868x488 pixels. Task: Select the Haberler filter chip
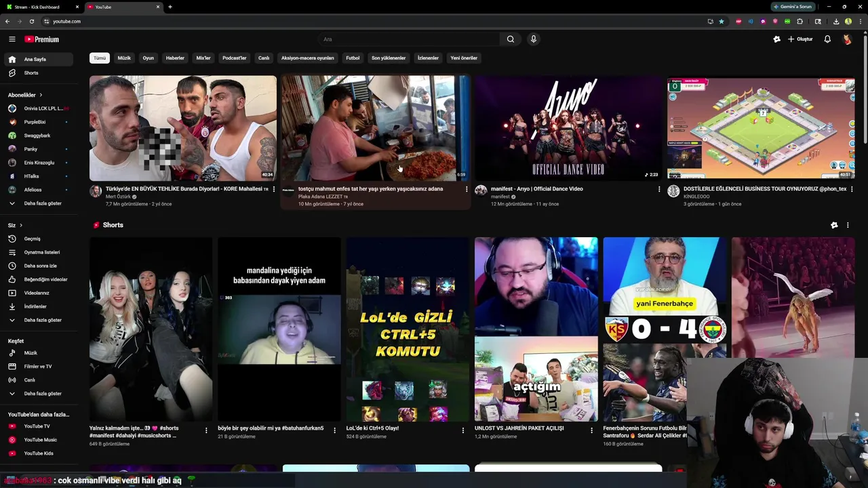[175, 58]
